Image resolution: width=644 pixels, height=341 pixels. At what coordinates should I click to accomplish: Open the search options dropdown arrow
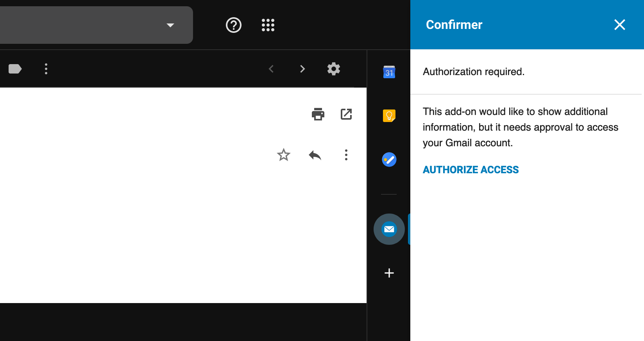(x=170, y=25)
